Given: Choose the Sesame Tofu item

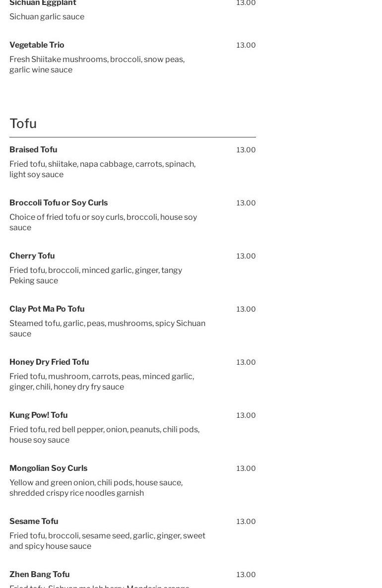Looking at the screenshot, I should (34, 521).
